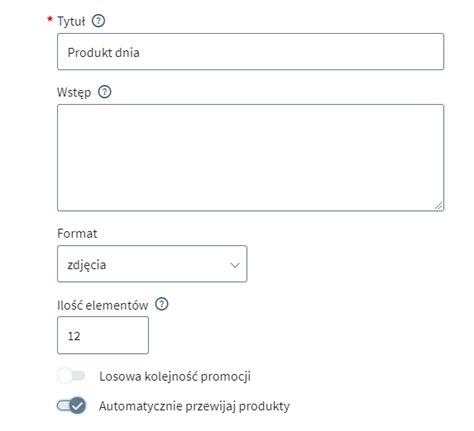Open help tooltip next to Wstęp
The height and width of the screenshot is (431, 474).
click(105, 92)
